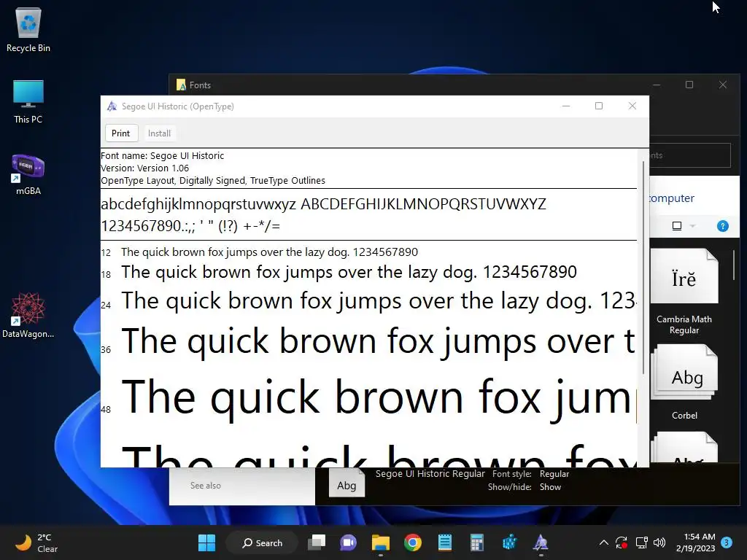This screenshot has width=747, height=560.
Task: Click the Fonts window search box
Action: 690,155
